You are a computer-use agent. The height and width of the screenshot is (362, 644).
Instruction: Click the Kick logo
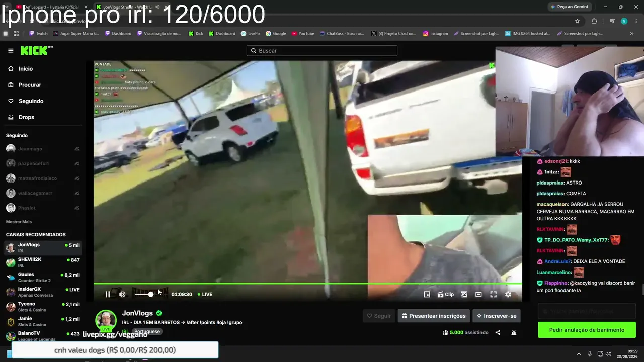(x=37, y=50)
